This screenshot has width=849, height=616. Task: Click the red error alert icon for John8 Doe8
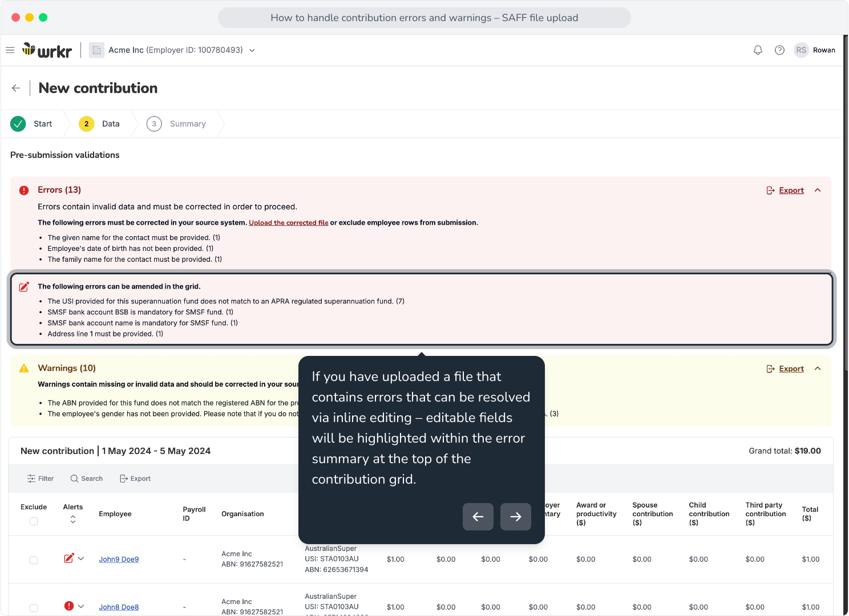69,606
